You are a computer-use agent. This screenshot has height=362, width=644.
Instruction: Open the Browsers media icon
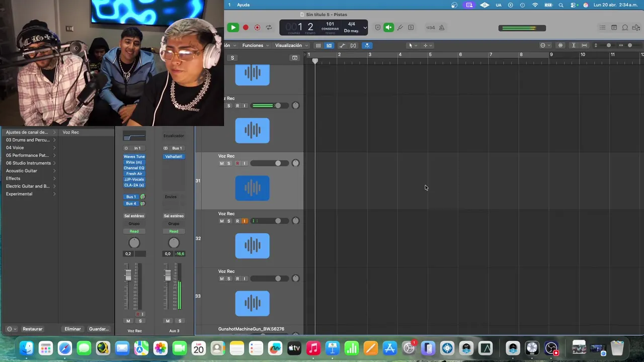point(636,28)
